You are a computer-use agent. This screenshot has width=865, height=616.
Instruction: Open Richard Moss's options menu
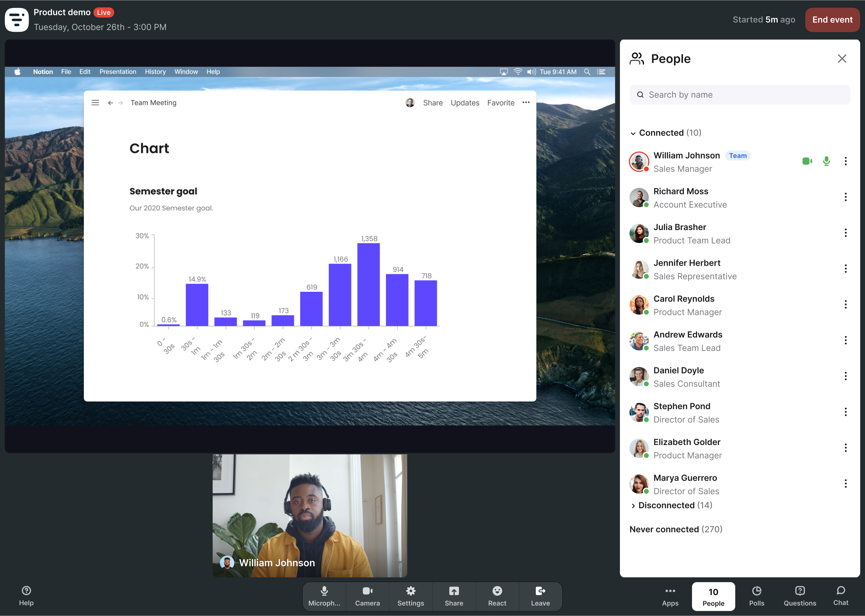click(846, 197)
